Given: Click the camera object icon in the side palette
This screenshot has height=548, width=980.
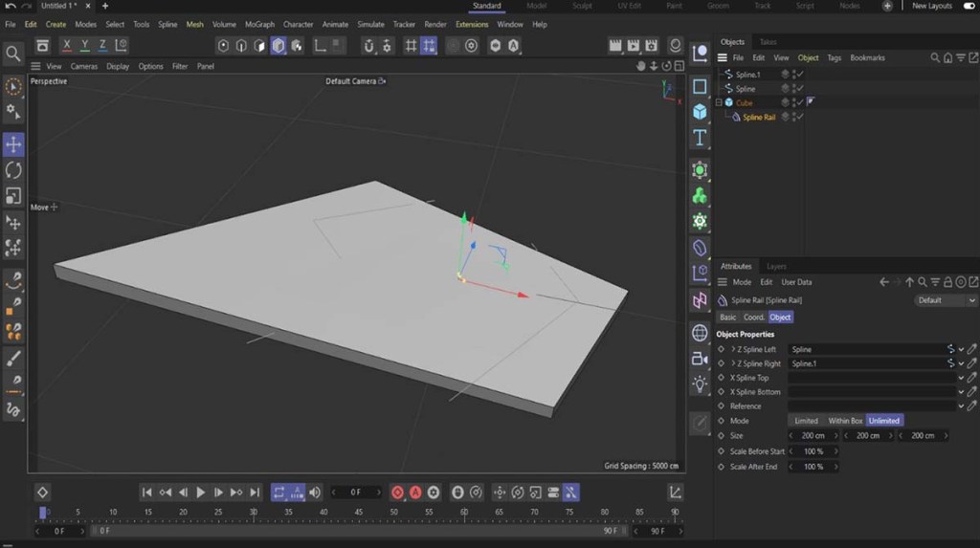Looking at the screenshot, I should click(x=700, y=359).
